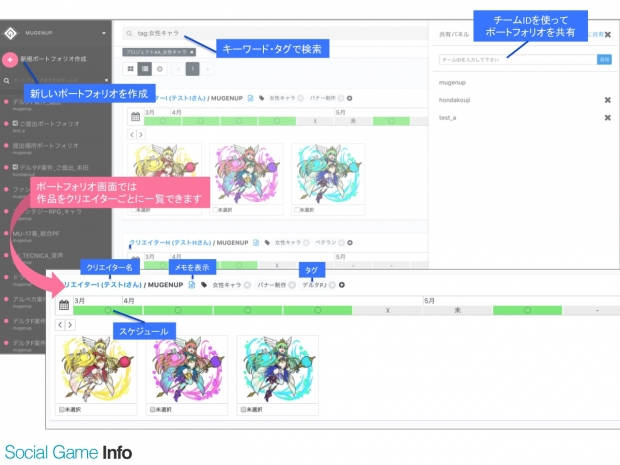Tick 未選択 under cyan fairy in enlarged panel
This screenshot has height=465, width=620.
click(x=243, y=409)
